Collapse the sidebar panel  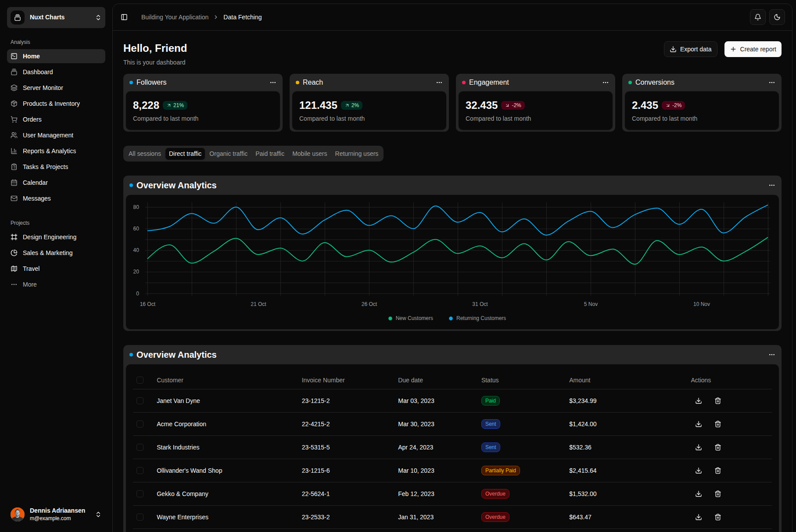coord(124,17)
